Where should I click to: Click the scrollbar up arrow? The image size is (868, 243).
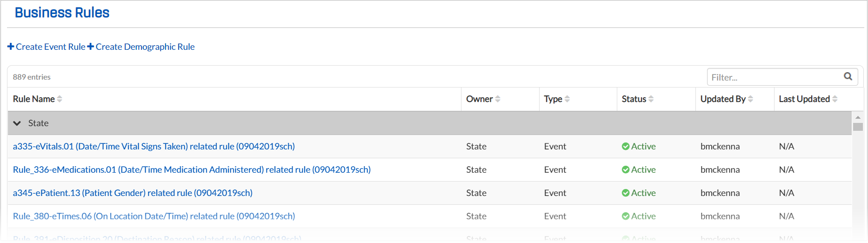click(858, 117)
